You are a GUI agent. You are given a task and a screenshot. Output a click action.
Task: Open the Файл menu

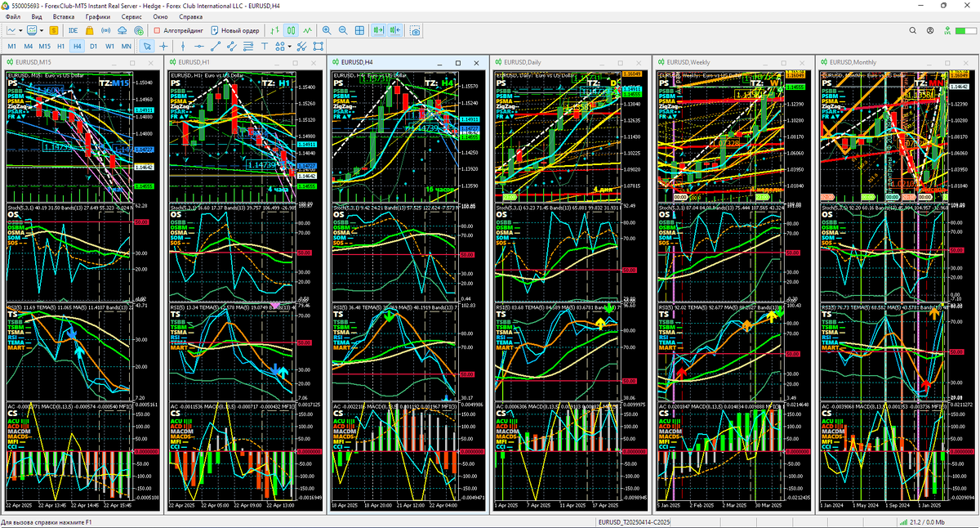click(x=13, y=16)
